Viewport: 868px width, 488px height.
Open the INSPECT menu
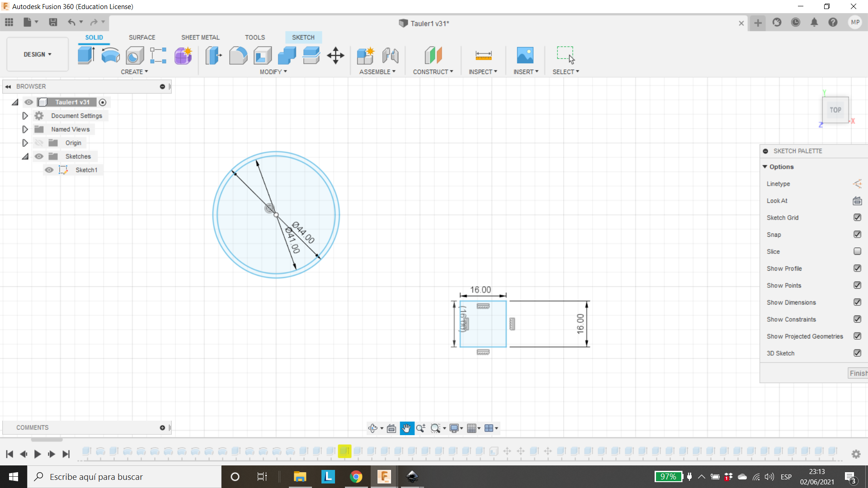(482, 71)
